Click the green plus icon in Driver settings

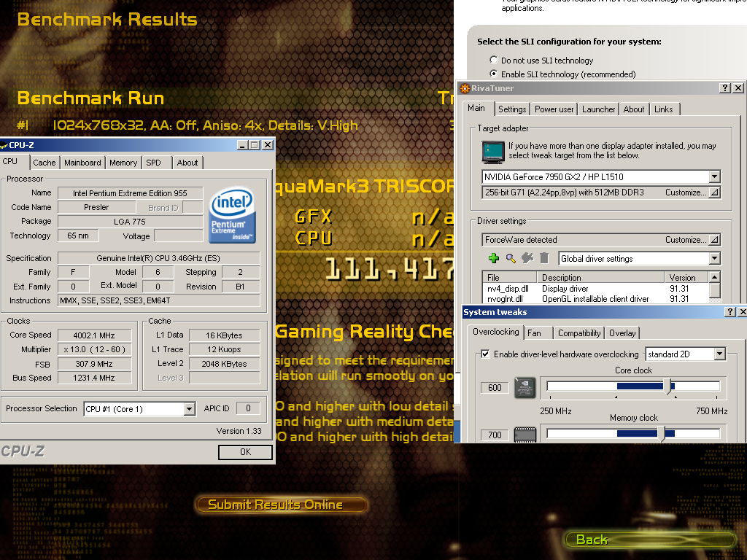[494, 258]
